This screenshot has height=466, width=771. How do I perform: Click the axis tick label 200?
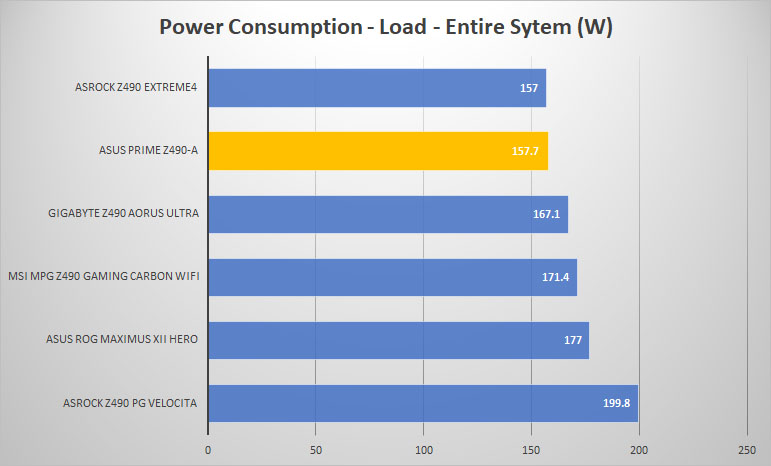click(x=639, y=450)
